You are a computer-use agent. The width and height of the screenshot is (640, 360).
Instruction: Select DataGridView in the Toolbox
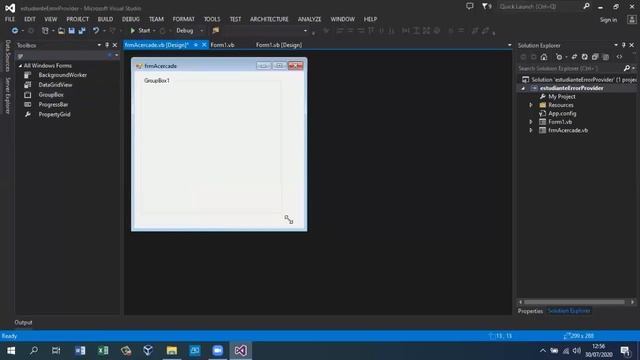click(55, 85)
